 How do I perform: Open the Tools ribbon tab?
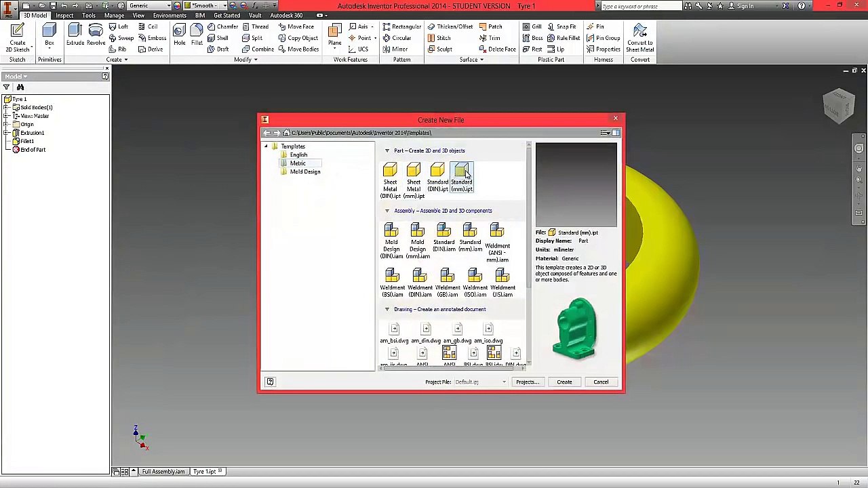(x=89, y=16)
